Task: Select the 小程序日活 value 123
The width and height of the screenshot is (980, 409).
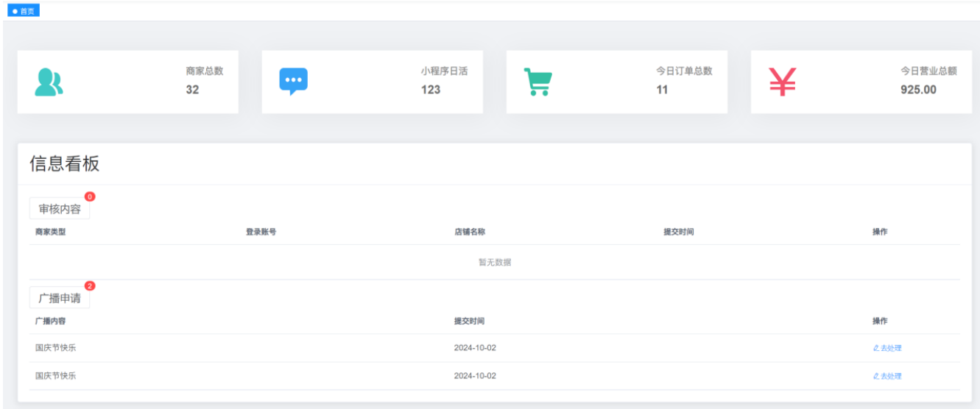Action: (x=431, y=90)
